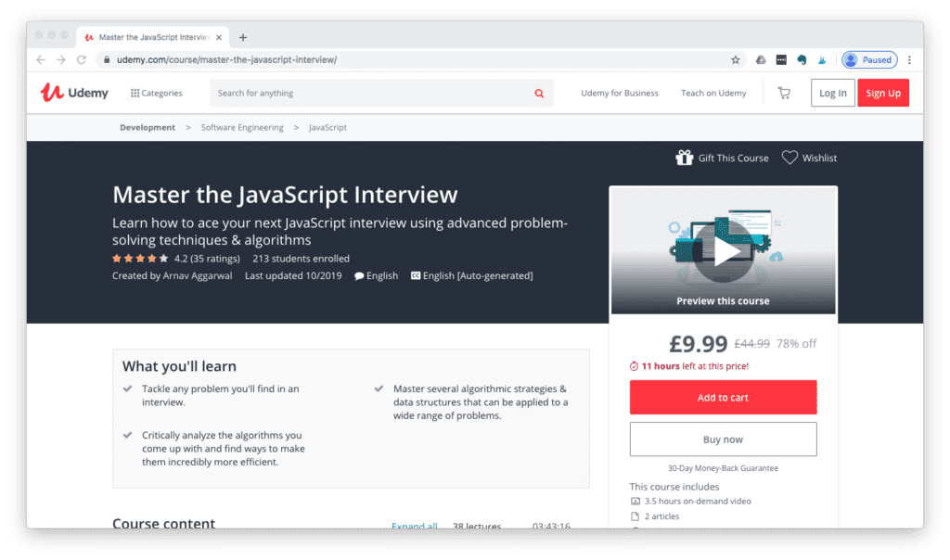Click the black square extension icon

(781, 60)
